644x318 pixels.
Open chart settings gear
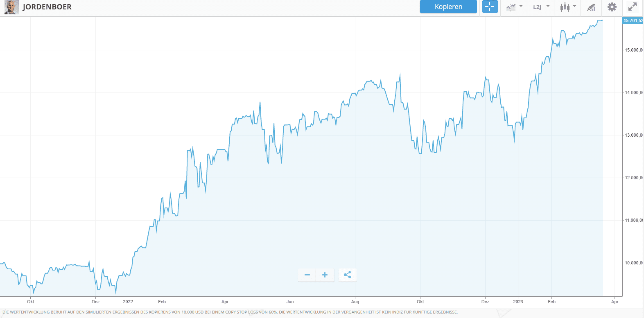[x=612, y=7]
